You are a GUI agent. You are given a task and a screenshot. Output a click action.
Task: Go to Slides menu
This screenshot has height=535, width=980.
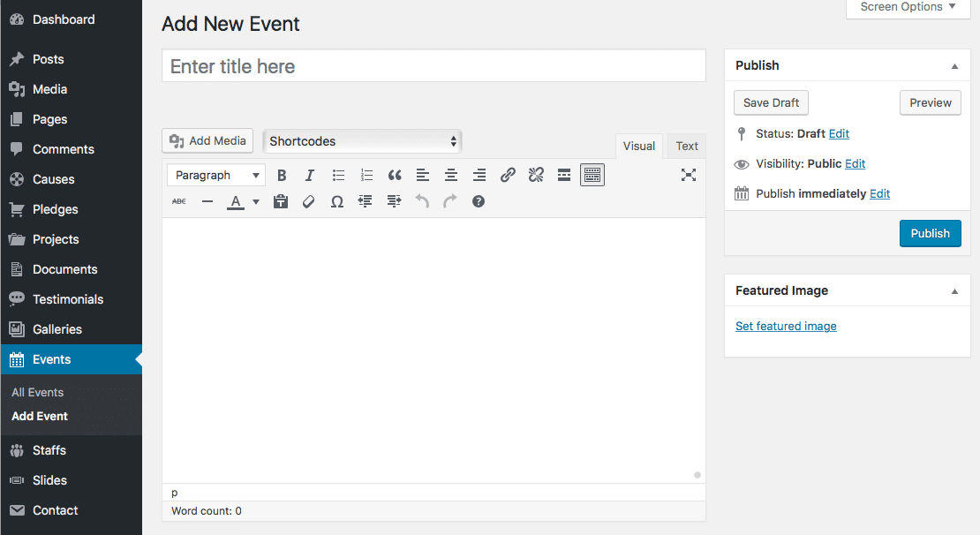tap(72, 480)
